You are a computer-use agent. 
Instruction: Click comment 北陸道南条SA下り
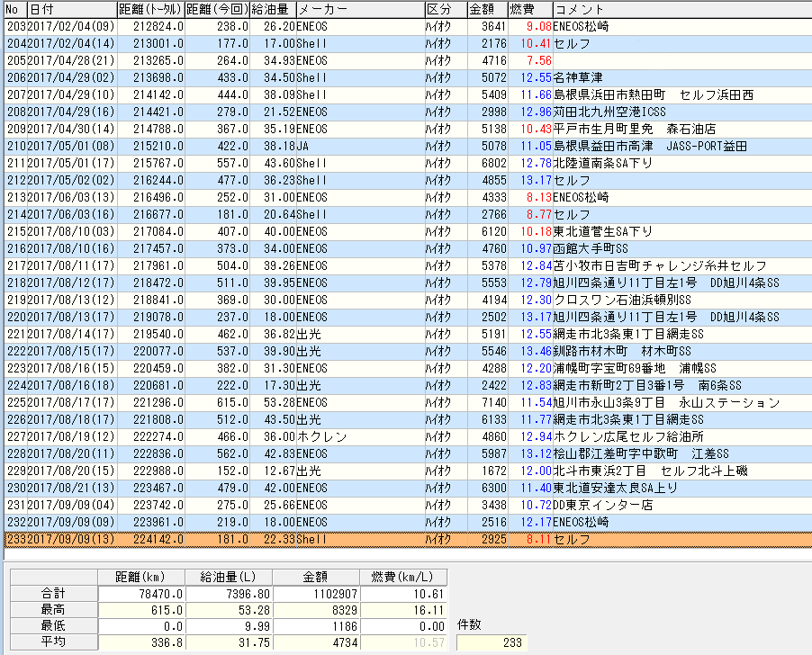pyautogui.click(x=603, y=163)
